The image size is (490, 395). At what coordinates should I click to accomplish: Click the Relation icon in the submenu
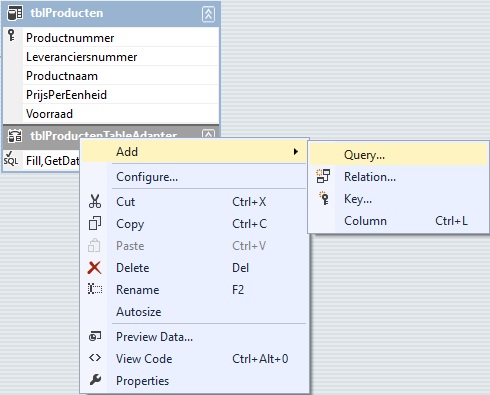tap(323, 176)
